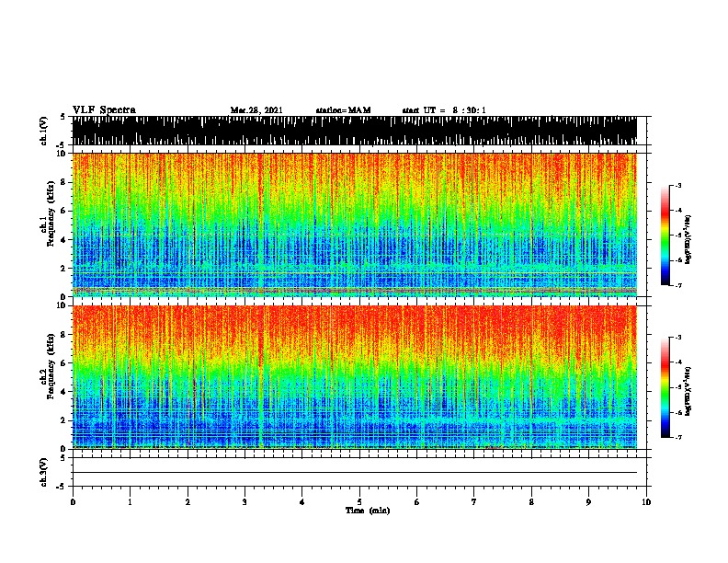
Task: Click the "6" kHz tick on ch.2 frequency axis
Action: coord(65,363)
